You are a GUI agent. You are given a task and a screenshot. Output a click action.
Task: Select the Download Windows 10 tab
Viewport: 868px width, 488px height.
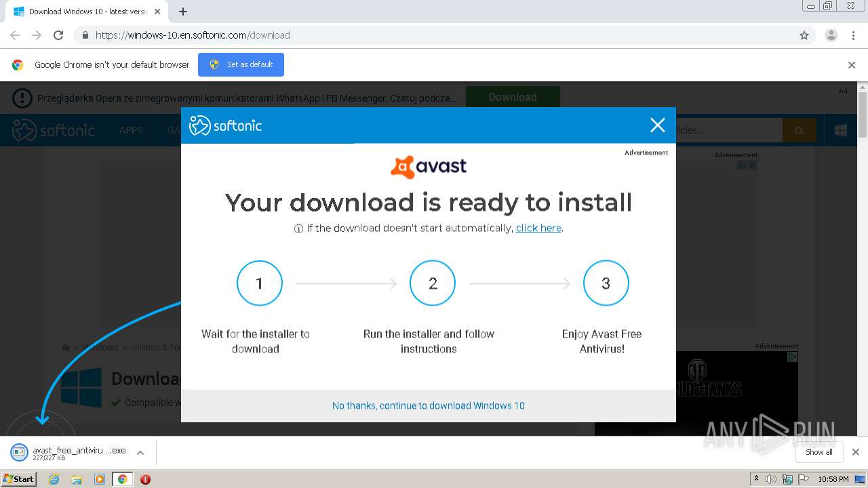tap(87, 12)
